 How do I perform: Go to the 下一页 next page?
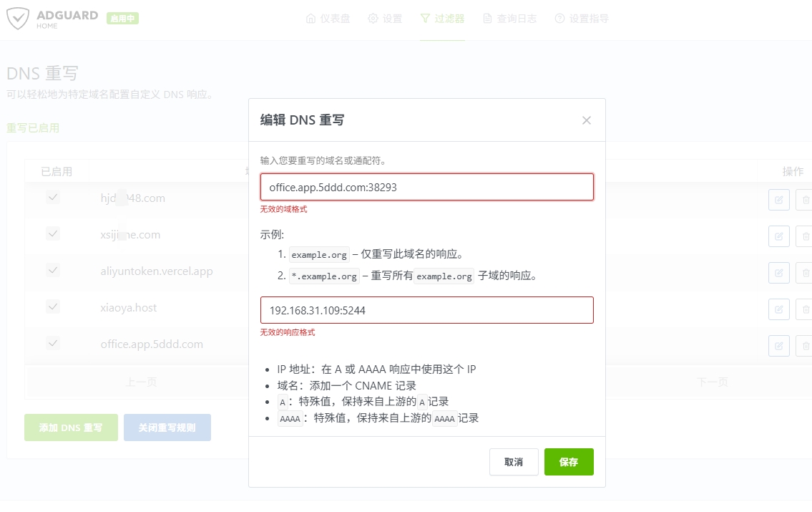click(x=713, y=382)
